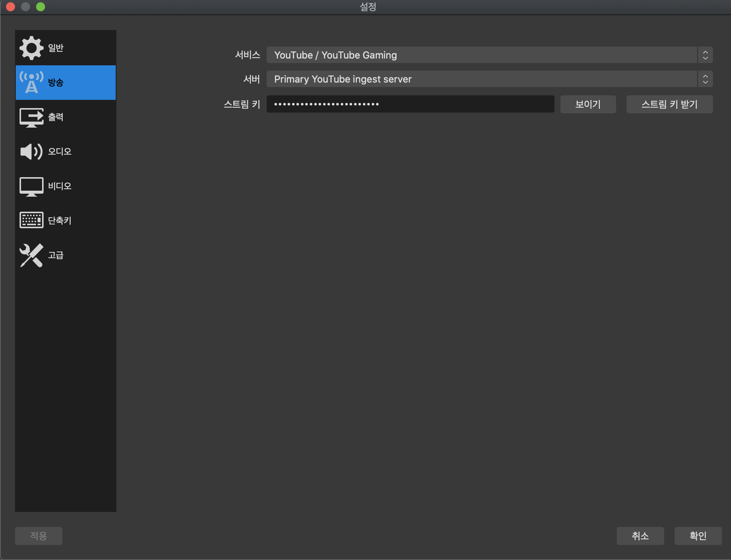Image resolution: width=731 pixels, height=560 pixels.
Task: Switch to the 일반 tab label
Action: (x=56, y=48)
